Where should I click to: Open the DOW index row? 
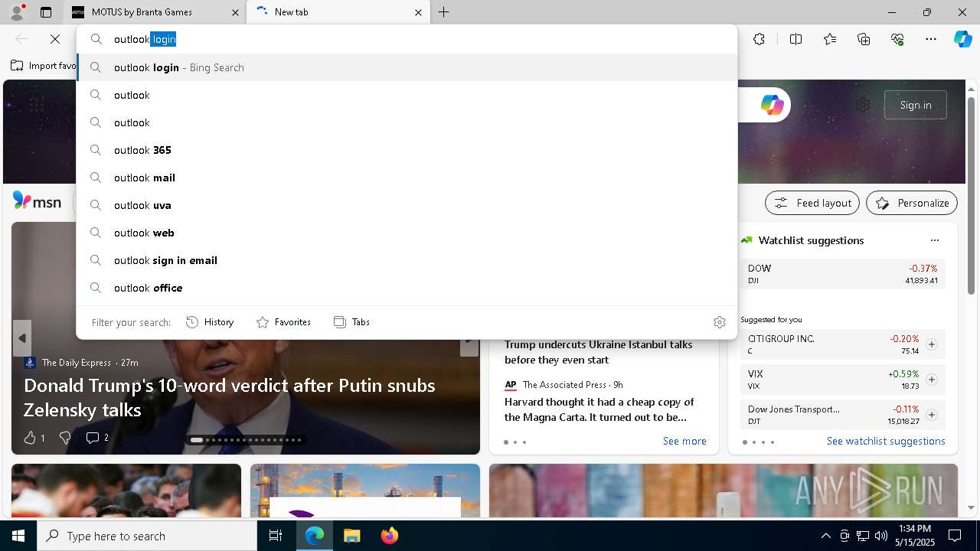click(x=842, y=274)
